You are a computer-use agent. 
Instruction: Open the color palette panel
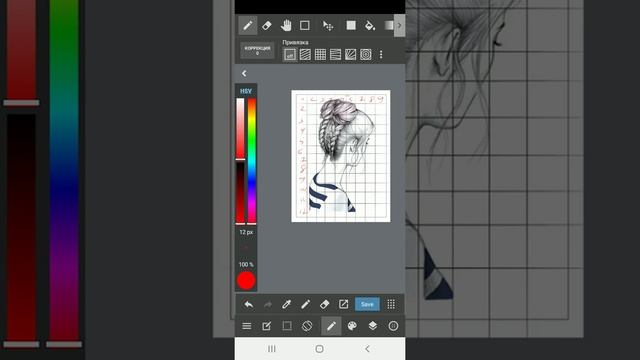pyautogui.click(x=352, y=326)
